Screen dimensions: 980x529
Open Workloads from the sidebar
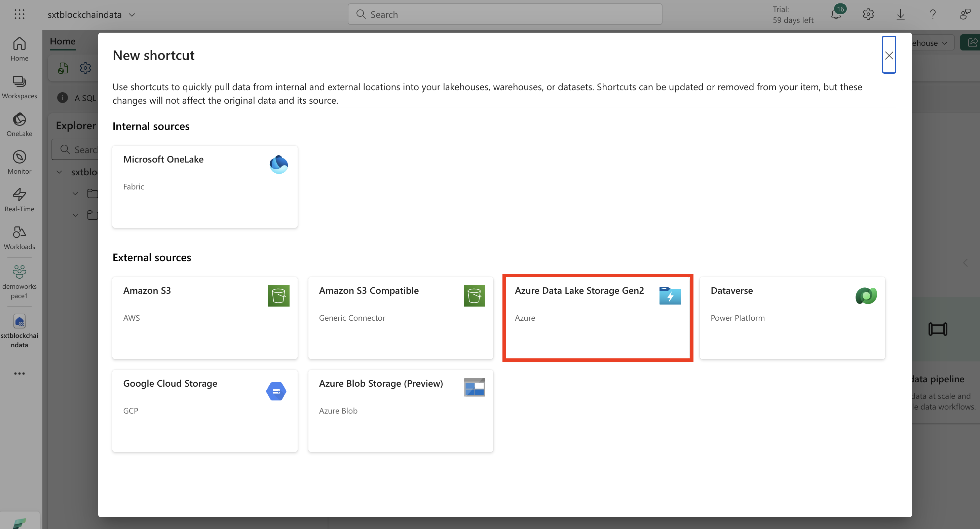coord(20,238)
